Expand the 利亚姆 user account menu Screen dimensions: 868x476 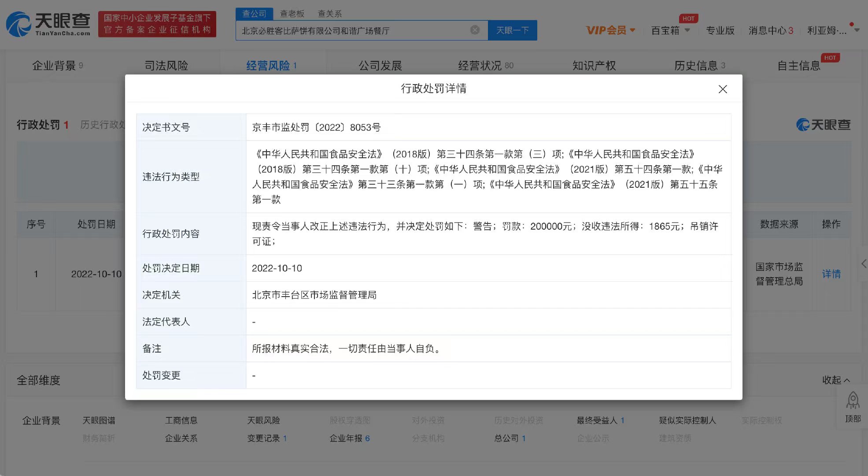(x=833, y=30)
